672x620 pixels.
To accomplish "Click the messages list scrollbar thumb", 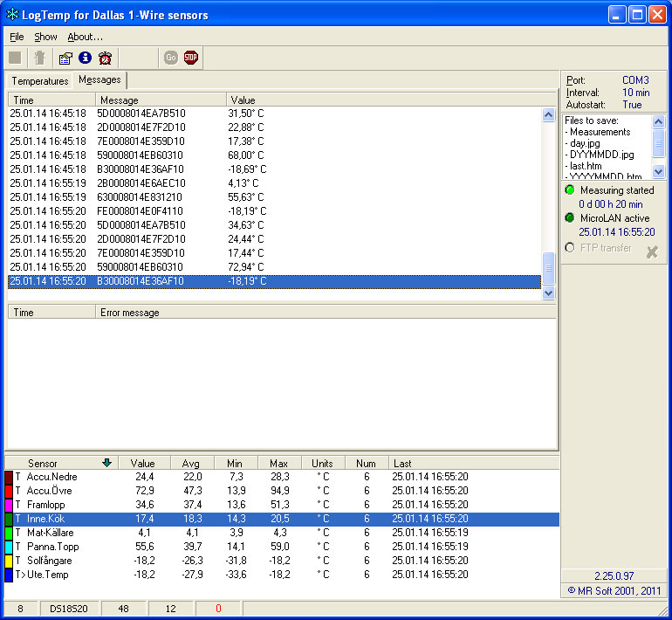I will pyautogui.click(x=548, y=268).
